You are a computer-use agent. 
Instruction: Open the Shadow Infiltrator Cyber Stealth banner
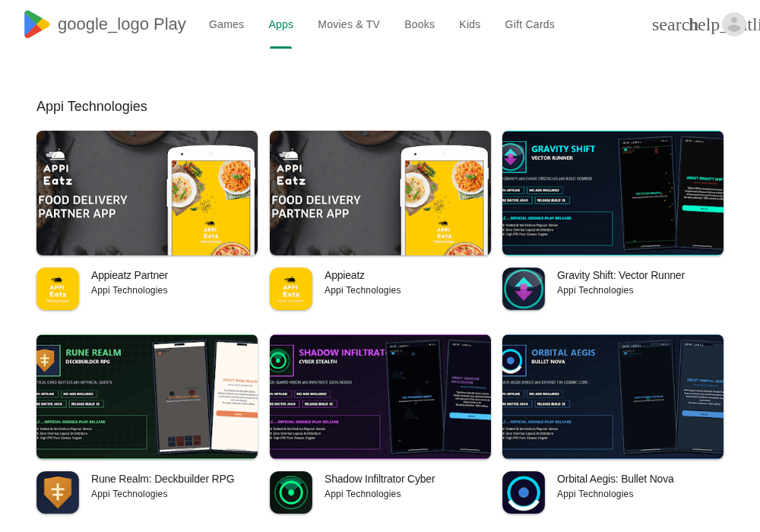[x=380, y=396]
